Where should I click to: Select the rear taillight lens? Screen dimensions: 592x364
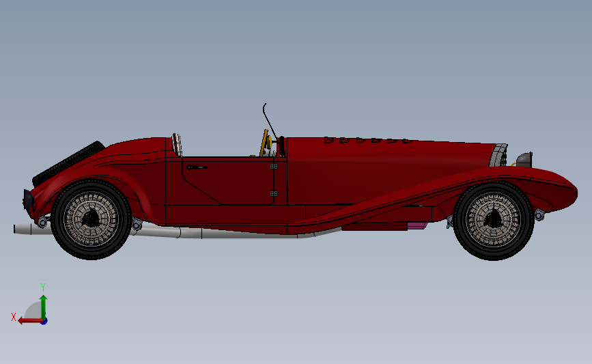coord(27,200)
